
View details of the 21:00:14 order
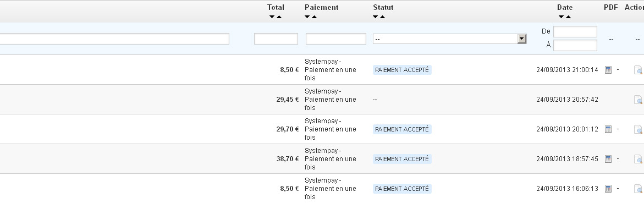638,70
